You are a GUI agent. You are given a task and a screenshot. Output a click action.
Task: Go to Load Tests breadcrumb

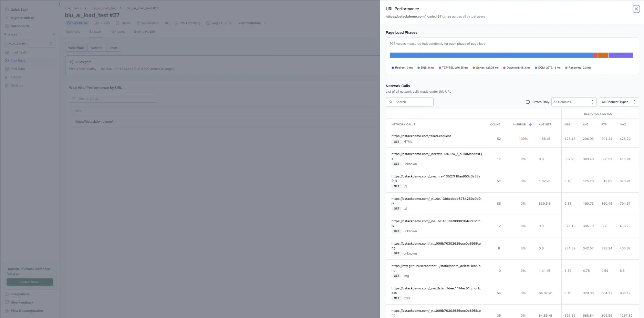pyautogui.click(x=73, y=8)
